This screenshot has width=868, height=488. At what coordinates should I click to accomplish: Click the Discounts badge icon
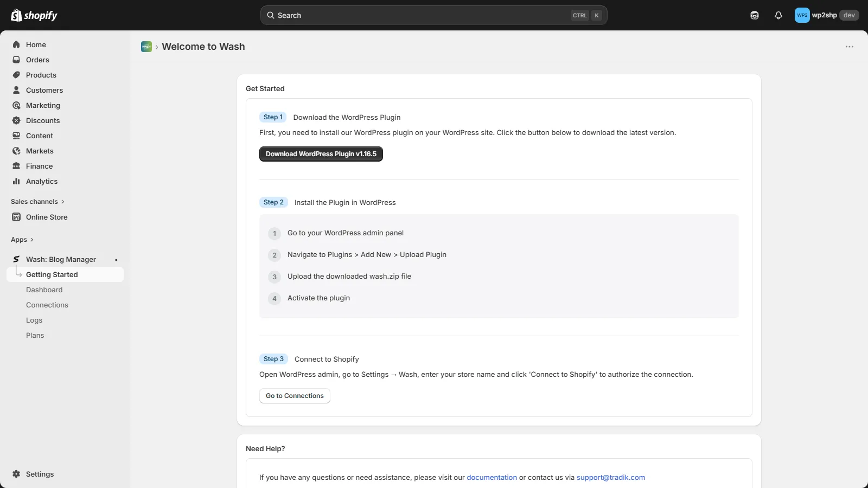tap(16, 120)
